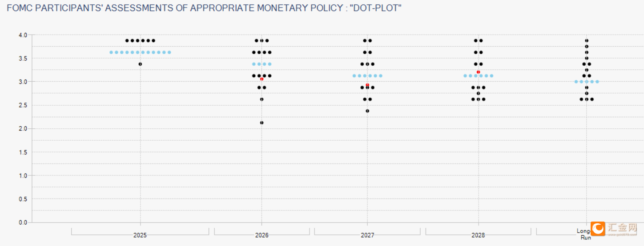Select the 2027 x-axis label
This screenshot has width=644, height=246.
point(367,235)
